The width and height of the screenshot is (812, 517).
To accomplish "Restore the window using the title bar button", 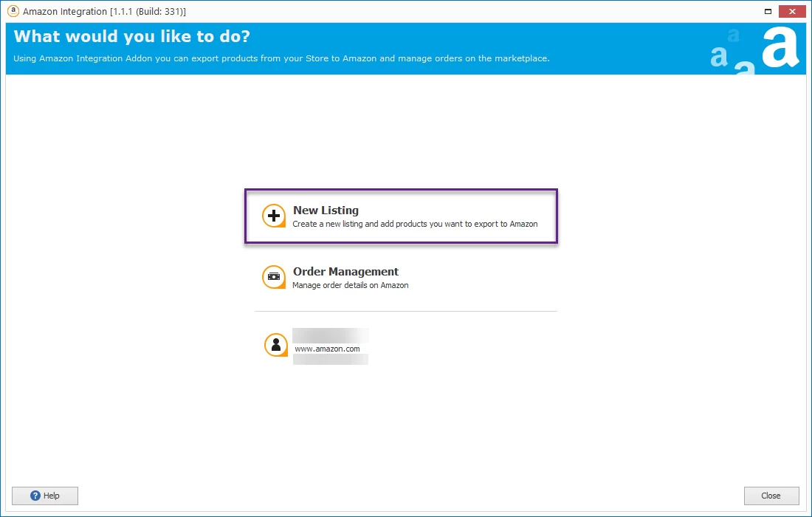I will (x=768, y=11).
